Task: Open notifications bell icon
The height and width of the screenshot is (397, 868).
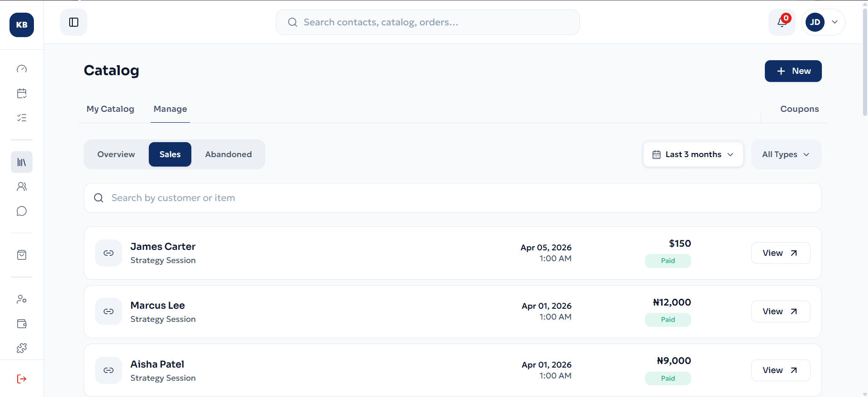Action: point(782,22)
